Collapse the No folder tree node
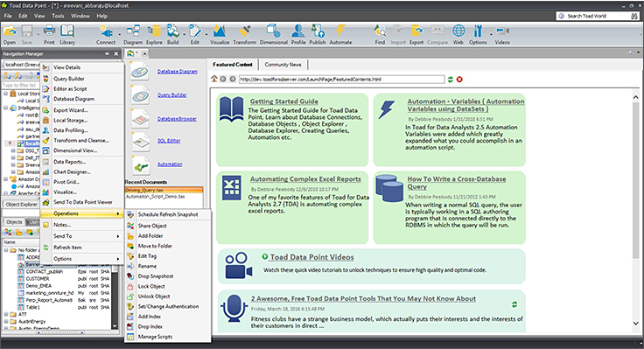The height and width of the screenshot is (349, 644). point(6,249)
